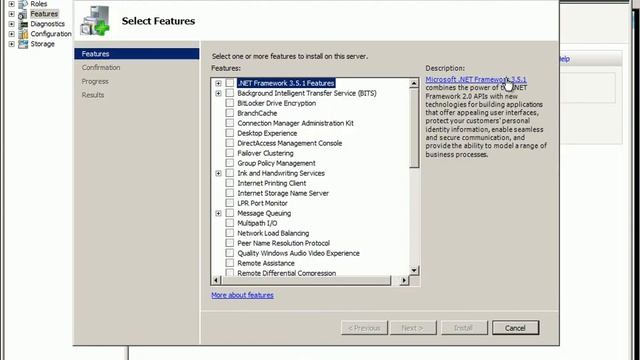Tick the Multipath I/O checkbox
The width and height of the screenshot is (640, 360).
coord(230,223)
